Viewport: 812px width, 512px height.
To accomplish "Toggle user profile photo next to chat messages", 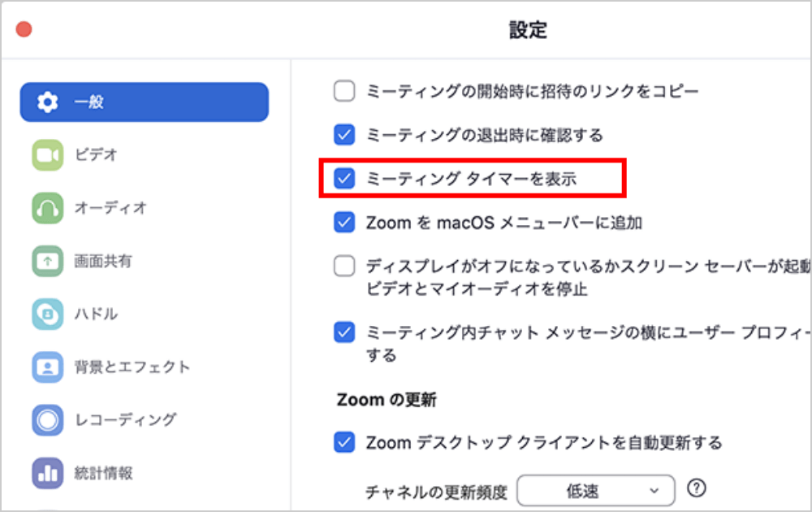I will 345,332.
